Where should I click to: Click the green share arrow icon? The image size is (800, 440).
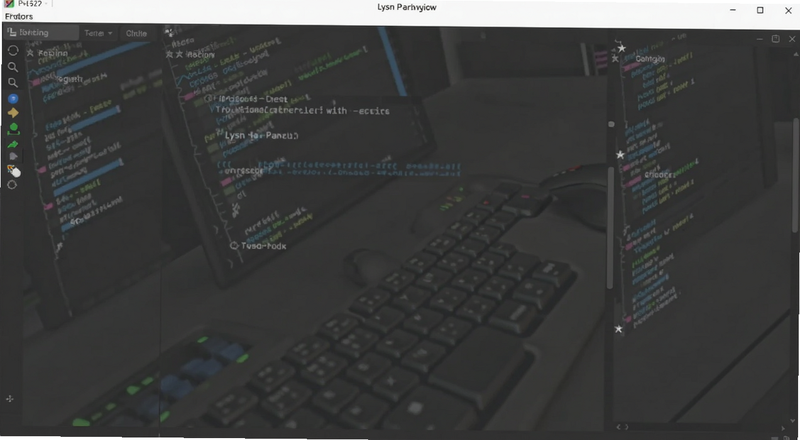click(x=13, y=144)
